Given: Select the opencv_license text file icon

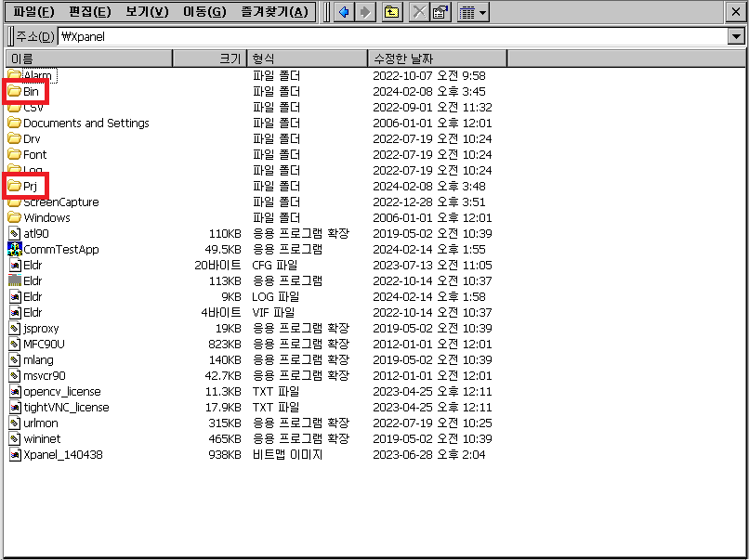Looking at the screenshot, I should [x=15, y=391].
